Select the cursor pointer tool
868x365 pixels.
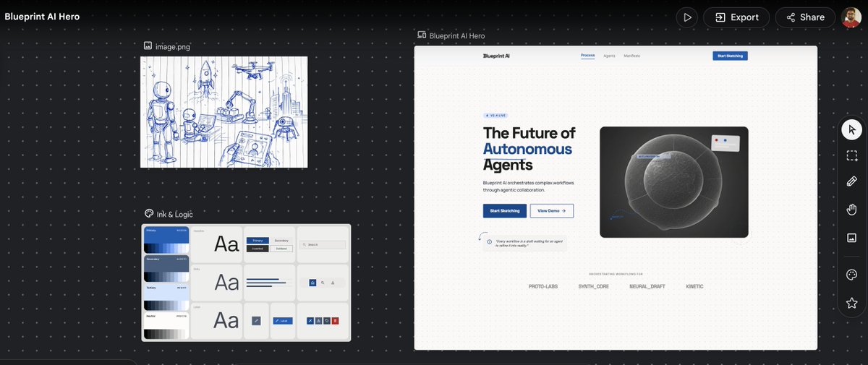pos(851,130)
